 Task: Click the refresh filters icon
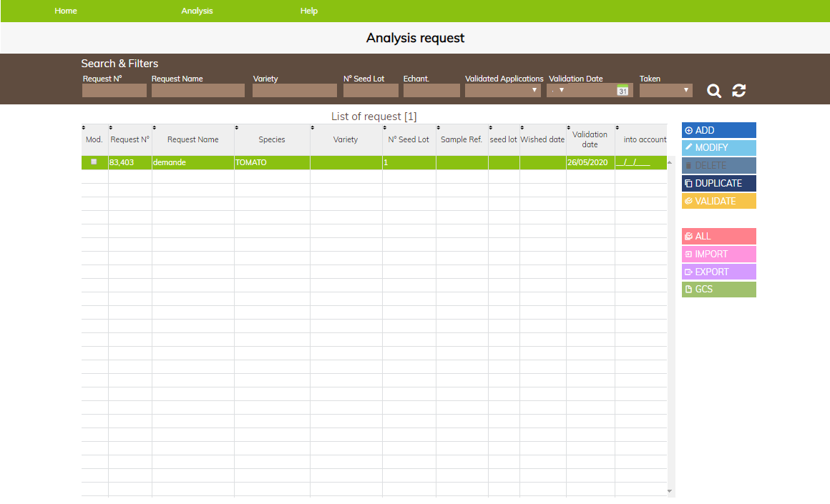739,91
